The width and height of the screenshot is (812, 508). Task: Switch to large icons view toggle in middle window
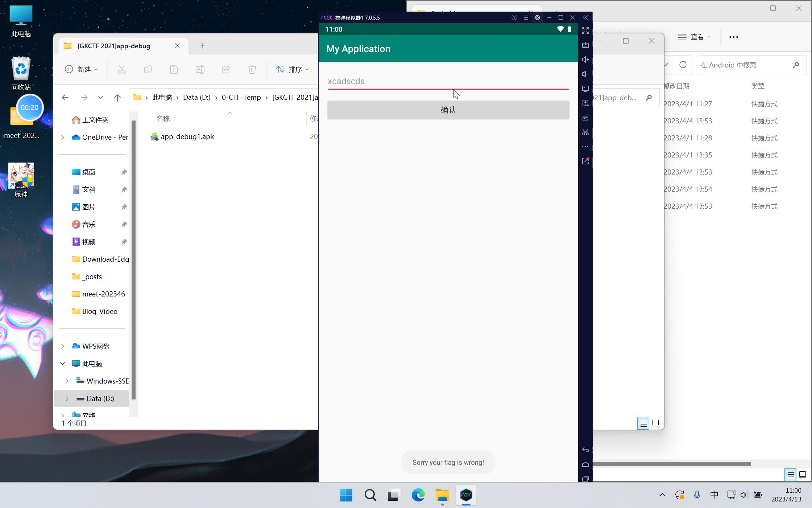tap(655, 423)
